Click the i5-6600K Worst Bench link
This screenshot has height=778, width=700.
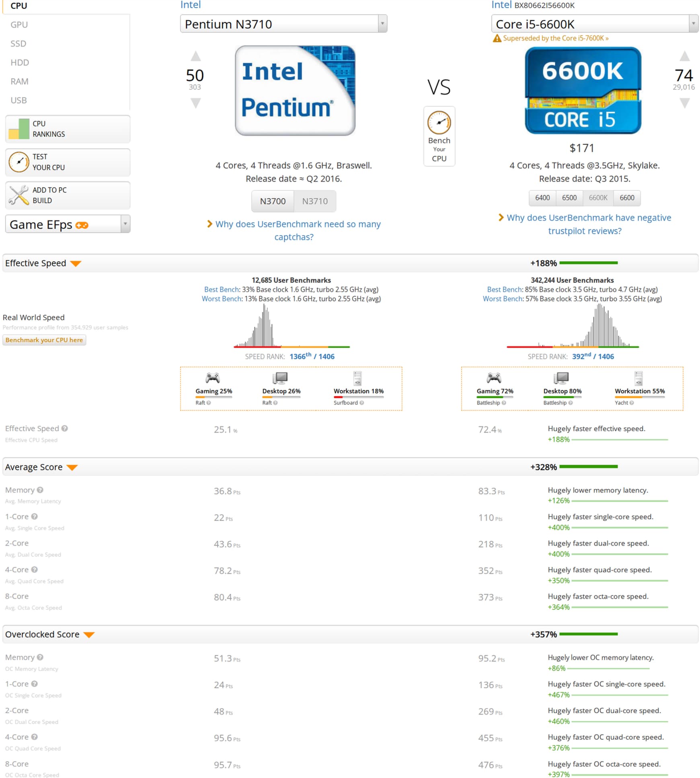(x=503, y=298)
